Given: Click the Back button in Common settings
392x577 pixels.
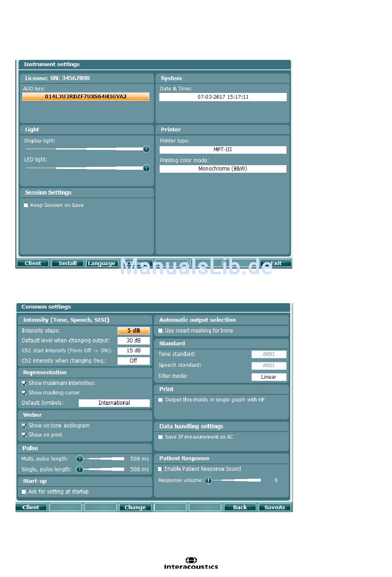Looking at the screenshot, I should [x=240, y=507].
